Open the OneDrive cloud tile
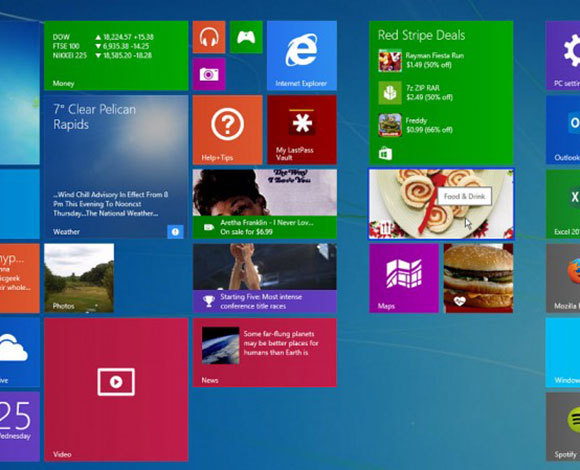This screenshot has width=580, height=470. pos(20,352)
